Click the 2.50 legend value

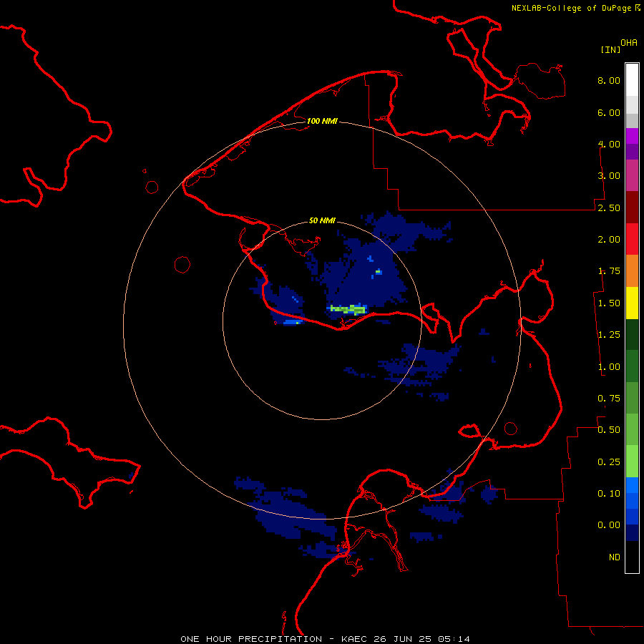(x=609, y=208)
